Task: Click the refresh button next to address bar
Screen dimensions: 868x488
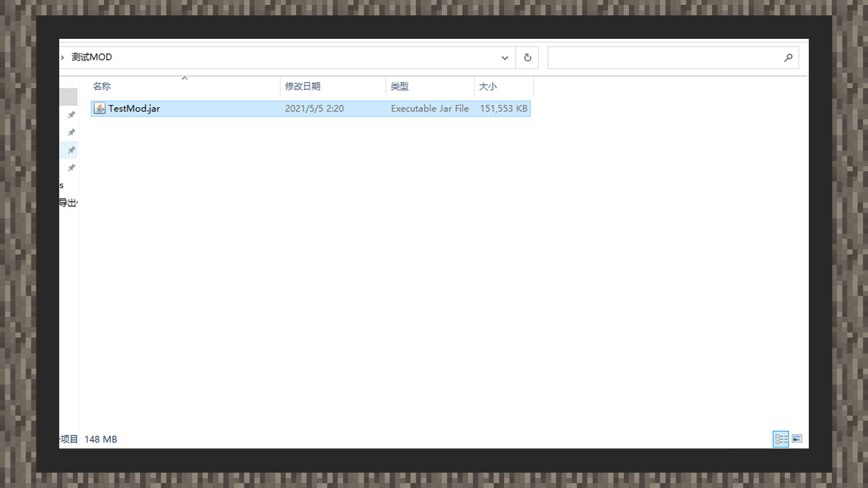Action: click(x=527, y=58)
